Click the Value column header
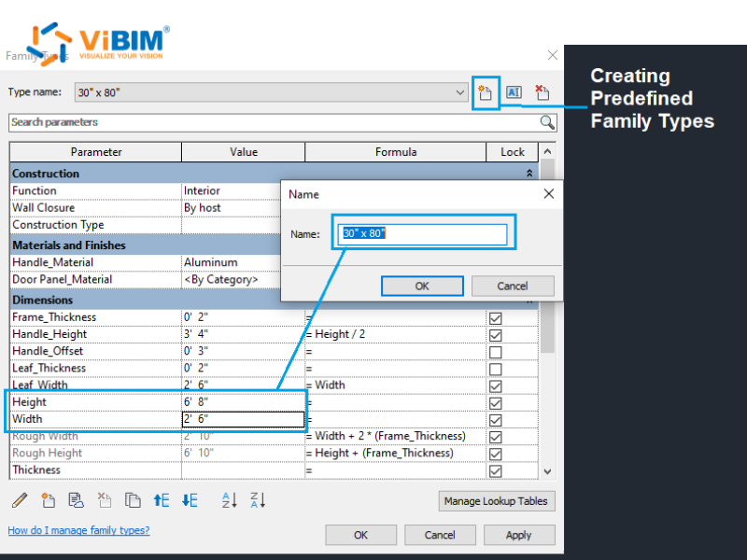The image size is (747, 560). click(x=244, y=152)
